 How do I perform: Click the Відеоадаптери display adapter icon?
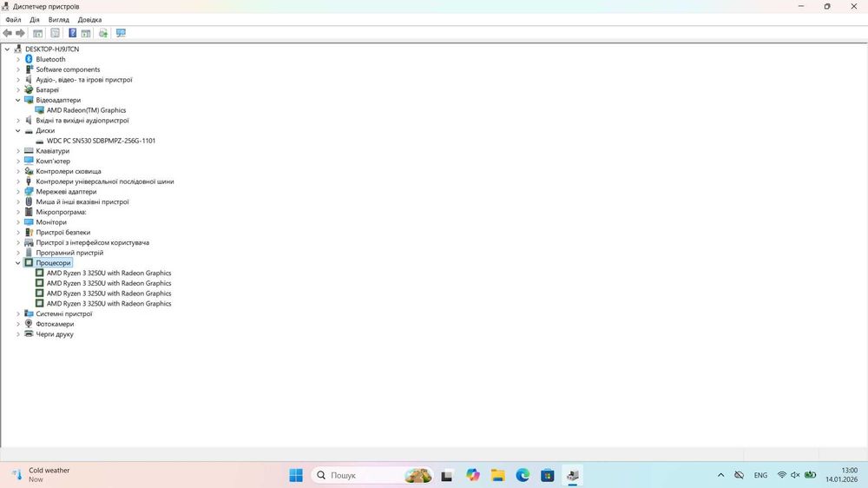pos(29,100)
